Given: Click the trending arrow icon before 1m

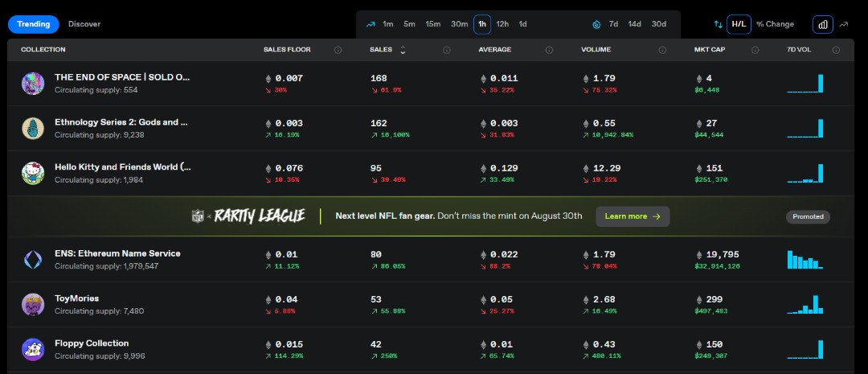Looking at the screenshot, I should coord(371,24).
